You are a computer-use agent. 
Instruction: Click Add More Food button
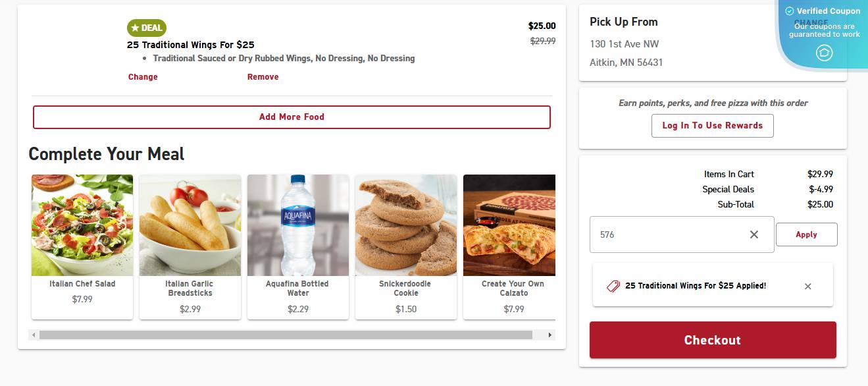pos(292,117)
